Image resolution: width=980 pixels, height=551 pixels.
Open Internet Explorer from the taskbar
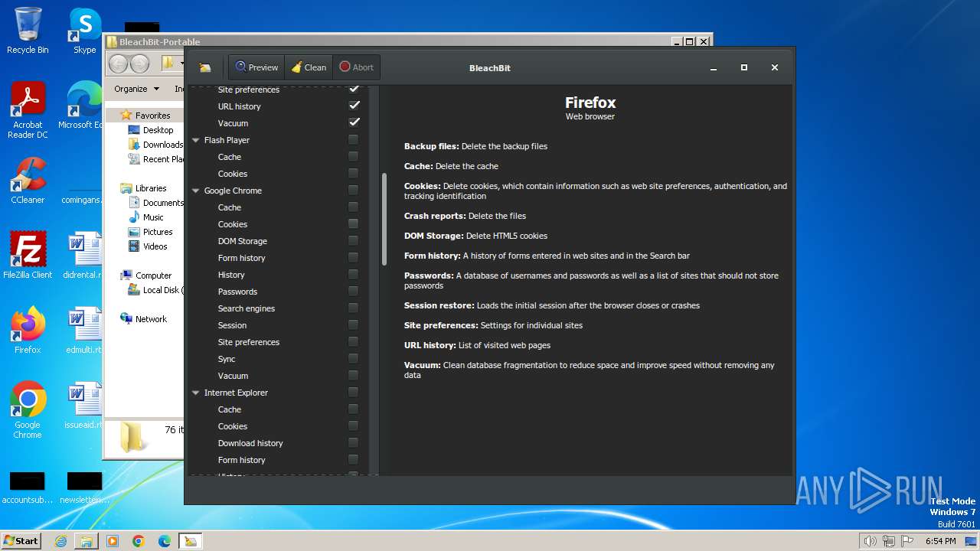coord(60,541)
